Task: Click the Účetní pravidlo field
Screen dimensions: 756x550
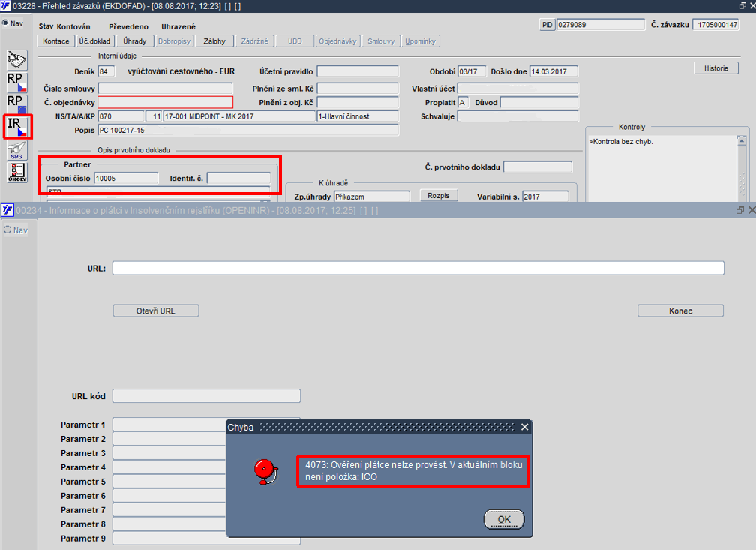Action: [x=358, y=71]
